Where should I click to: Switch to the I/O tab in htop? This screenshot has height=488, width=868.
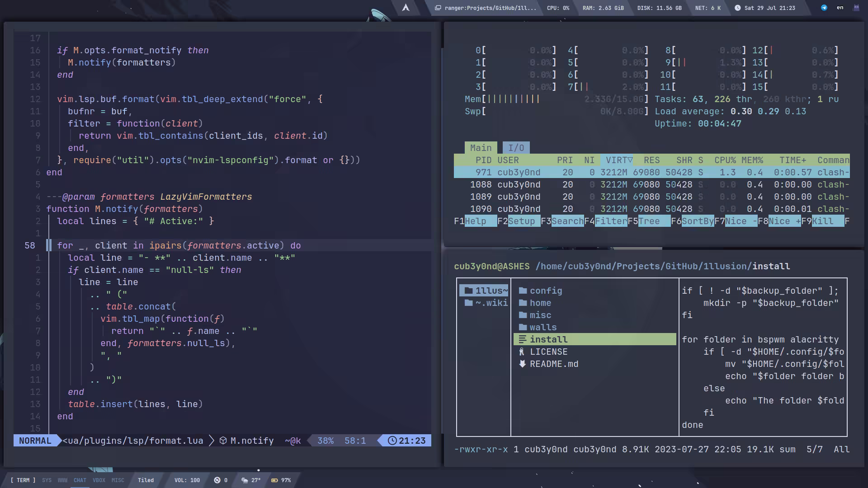516,148
